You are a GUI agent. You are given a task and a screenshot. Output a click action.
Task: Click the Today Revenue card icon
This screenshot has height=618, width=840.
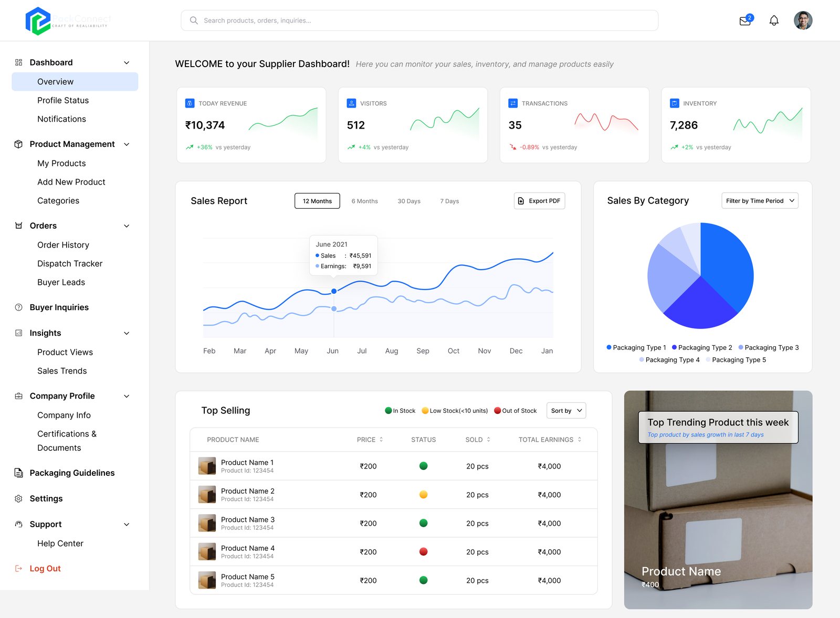[190, 103]
